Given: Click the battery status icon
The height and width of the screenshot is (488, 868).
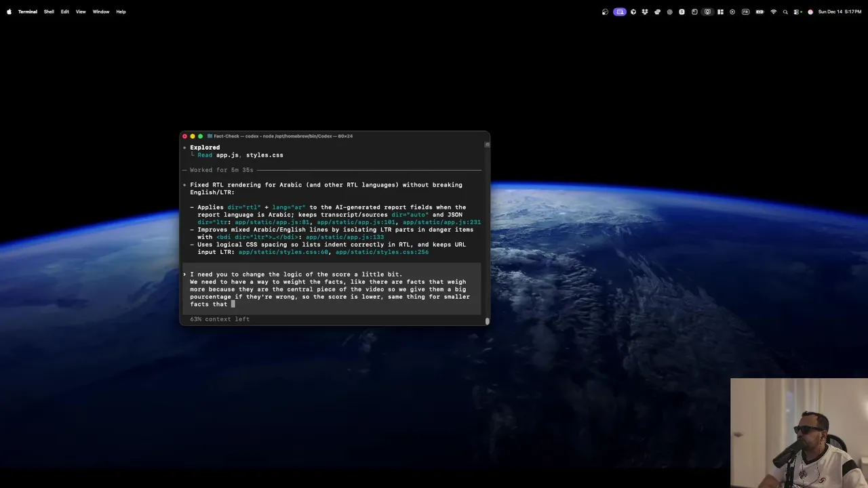Looking at the screenshot, I should [759, 12].
